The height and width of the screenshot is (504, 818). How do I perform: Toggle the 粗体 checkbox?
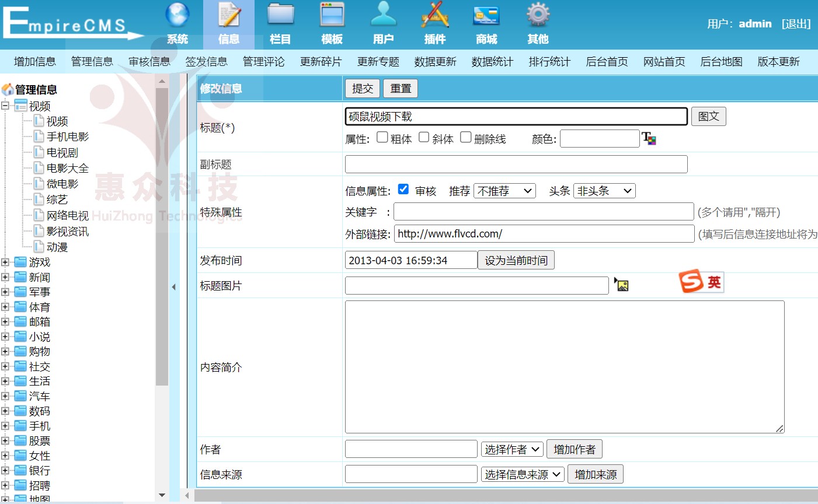382,137
